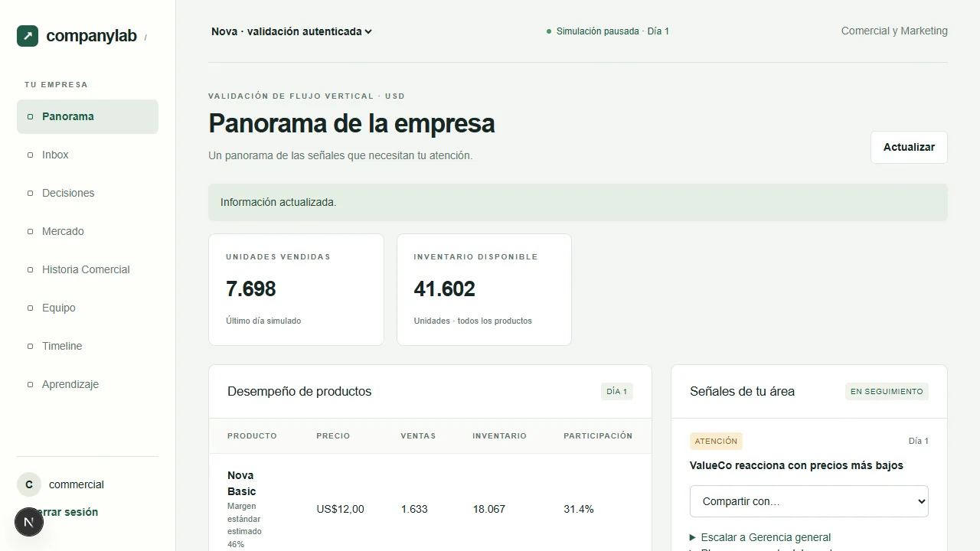This screenshot has height=551, width=980.
Task: Navigate to Mercado
Action: click(87, 231)
